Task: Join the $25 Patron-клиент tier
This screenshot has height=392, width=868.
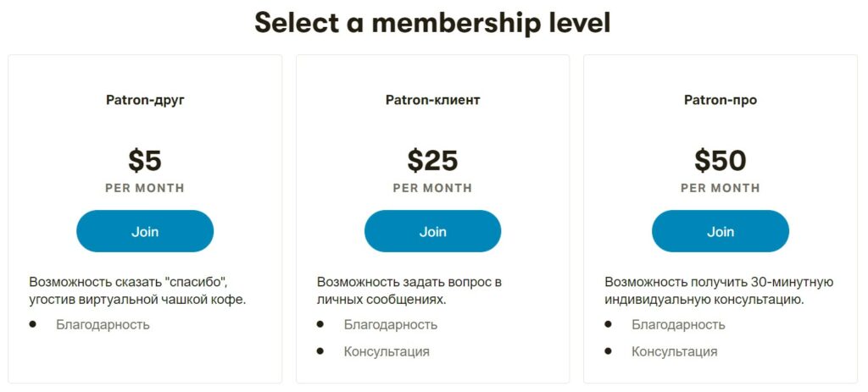Action: pos(432,231)
